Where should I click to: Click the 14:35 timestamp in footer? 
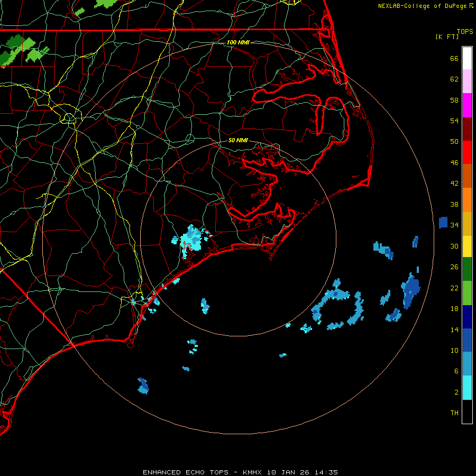327,472
